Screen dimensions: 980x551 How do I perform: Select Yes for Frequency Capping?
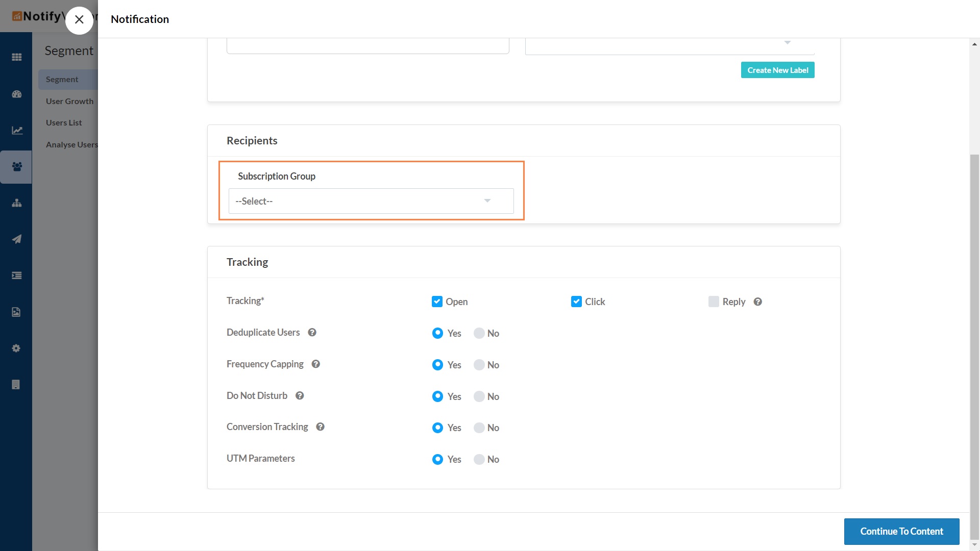coord(437,365)
